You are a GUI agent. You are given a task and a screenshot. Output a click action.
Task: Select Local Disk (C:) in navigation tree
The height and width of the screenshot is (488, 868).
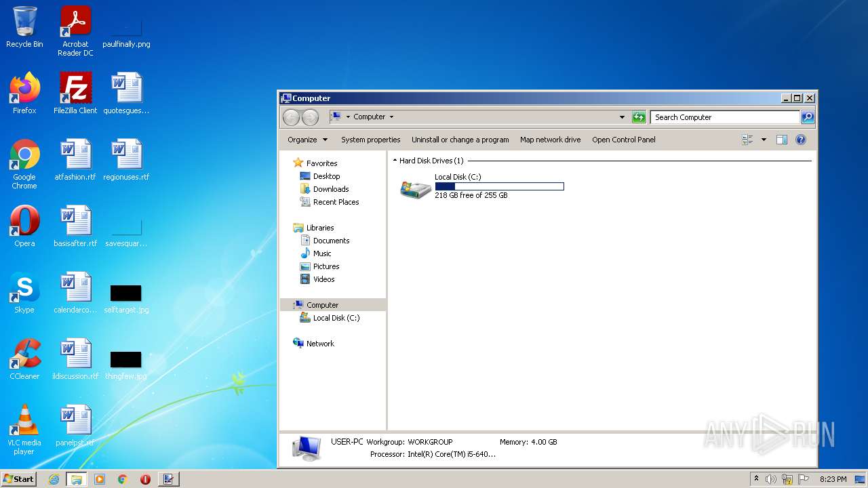(336, 318)
